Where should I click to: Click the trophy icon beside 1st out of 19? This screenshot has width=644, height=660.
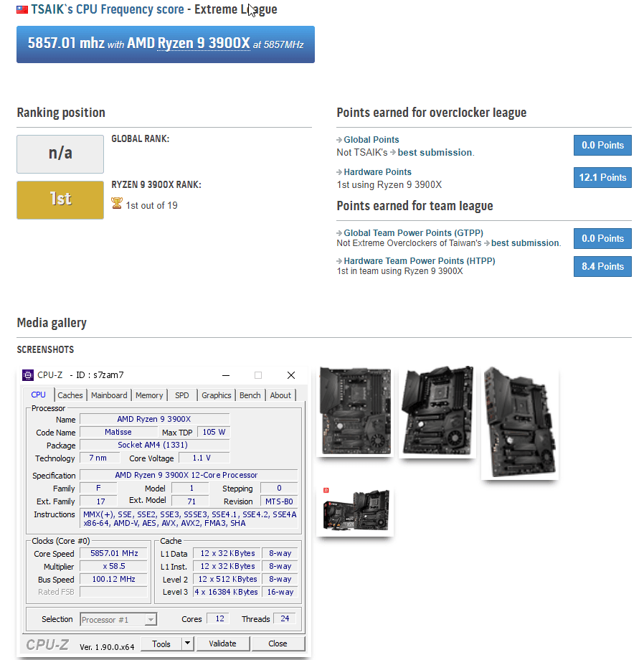(116, 204)
